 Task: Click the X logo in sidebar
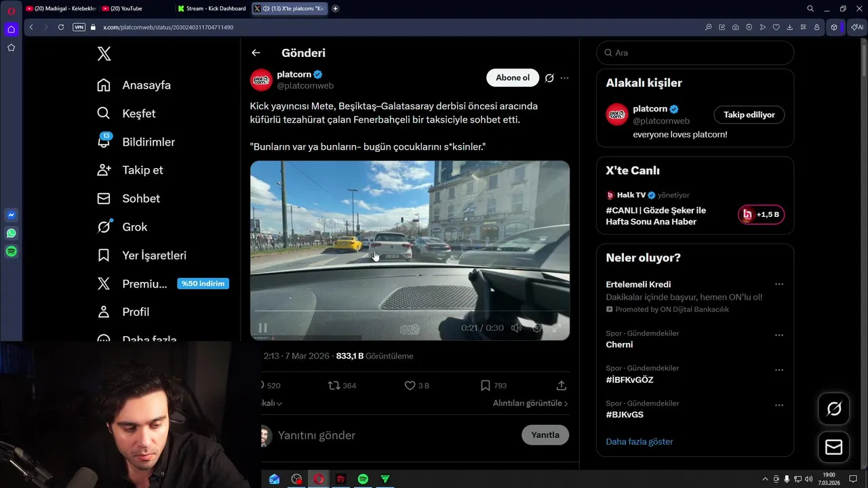pos(104,54)
